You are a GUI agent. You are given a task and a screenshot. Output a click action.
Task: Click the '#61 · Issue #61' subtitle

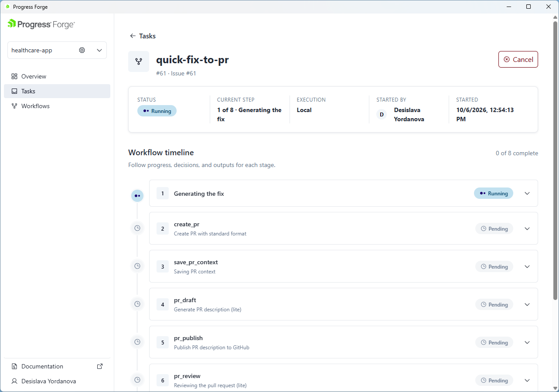click(176, 73)
